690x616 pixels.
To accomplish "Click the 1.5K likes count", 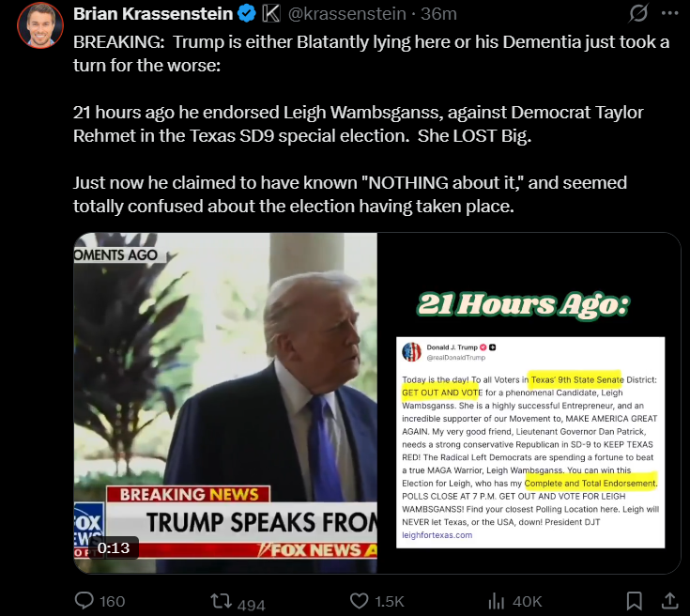I will pyautogui.click(x=389, y=602).
